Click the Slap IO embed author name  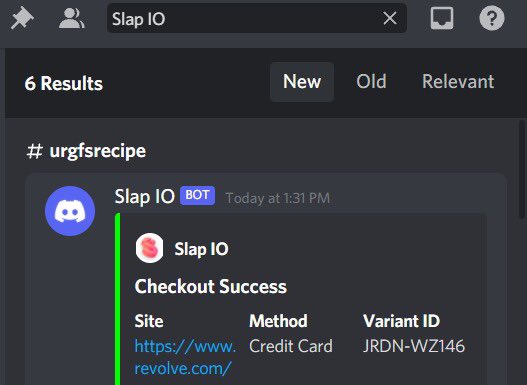[201, 249]
